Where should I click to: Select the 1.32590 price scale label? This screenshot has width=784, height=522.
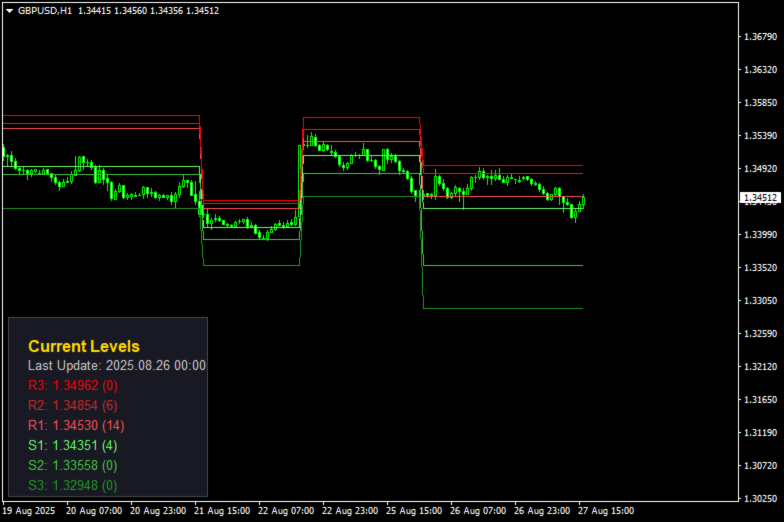760,334
